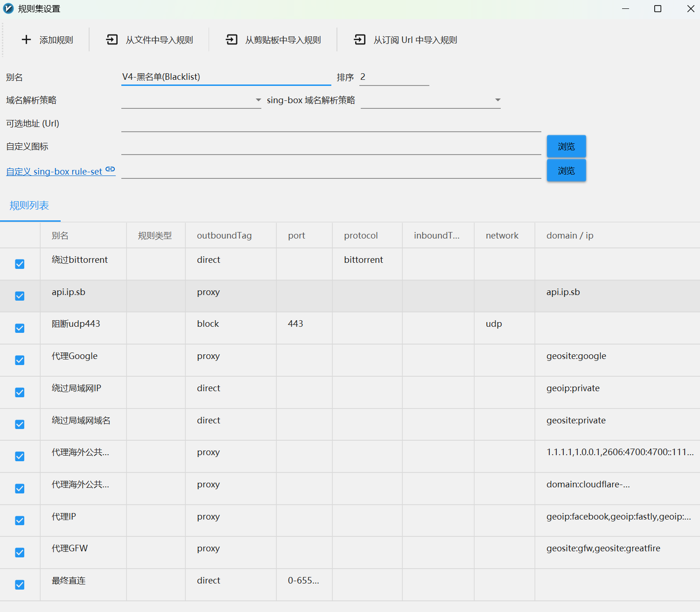Click 浏览 beside the sing-box rule-set field
Image resolution: width=700 pixels, height=612 pixels.
click(x=566, y=170)
